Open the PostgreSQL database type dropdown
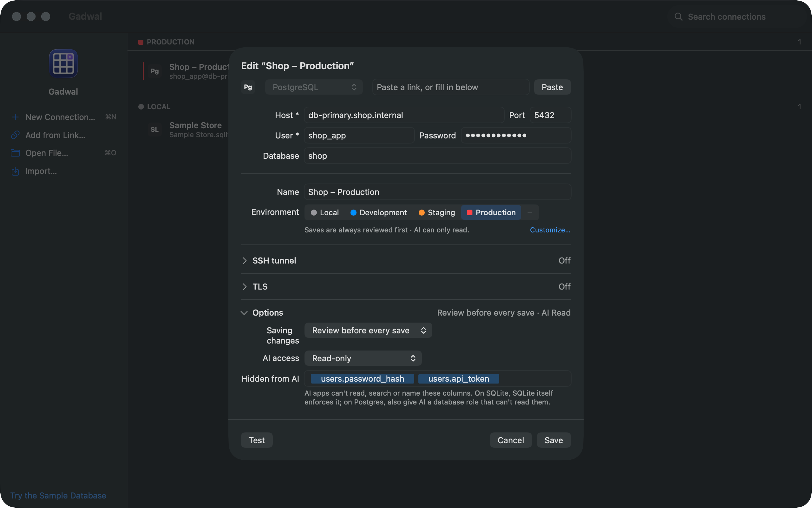The height and width of the screenshot is (508, 812). pyautogui.click(x=314, y=87)
